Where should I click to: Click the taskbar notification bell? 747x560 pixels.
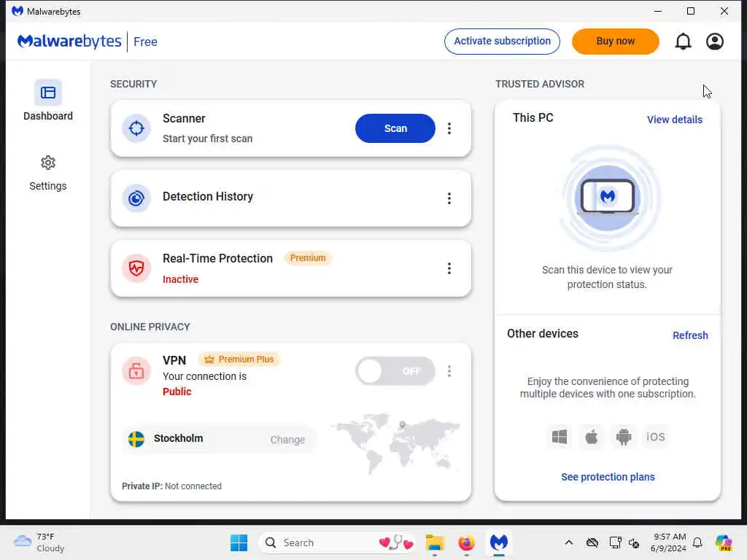[697, 542]
